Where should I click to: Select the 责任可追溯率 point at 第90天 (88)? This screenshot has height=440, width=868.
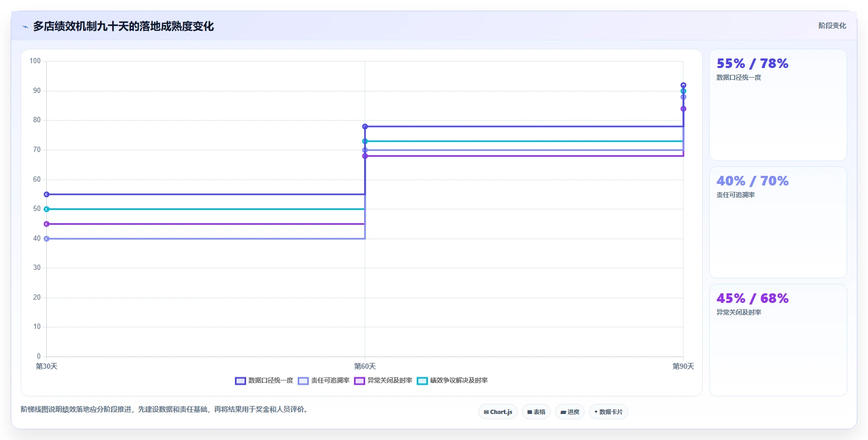684,97
